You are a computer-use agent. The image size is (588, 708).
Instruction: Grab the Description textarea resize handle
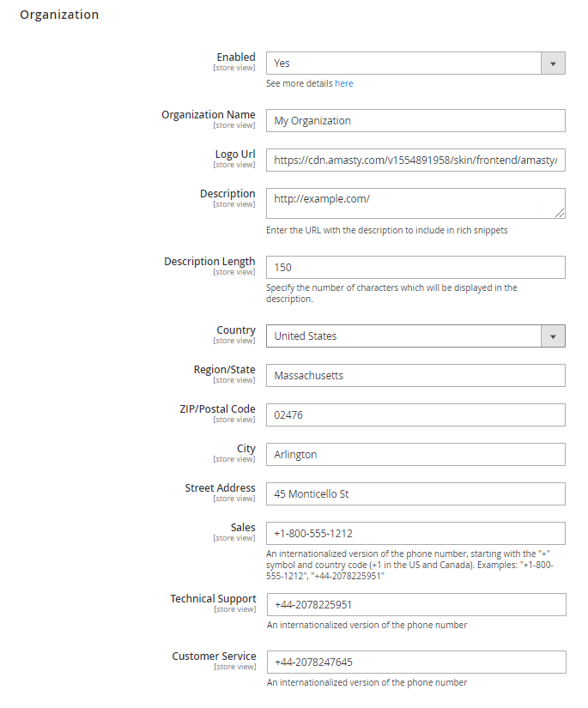[560, 213]
